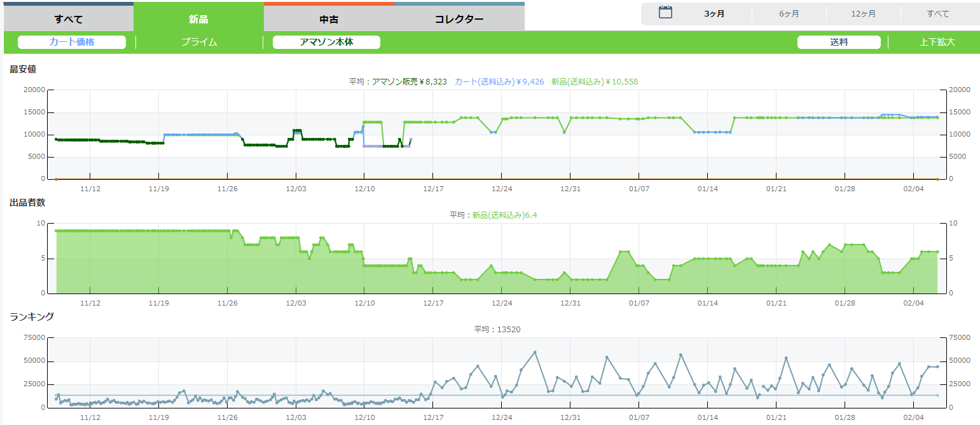Toggle the 送料 option
The height and width of the screenshot is (425, 980).
coord(839,43)
